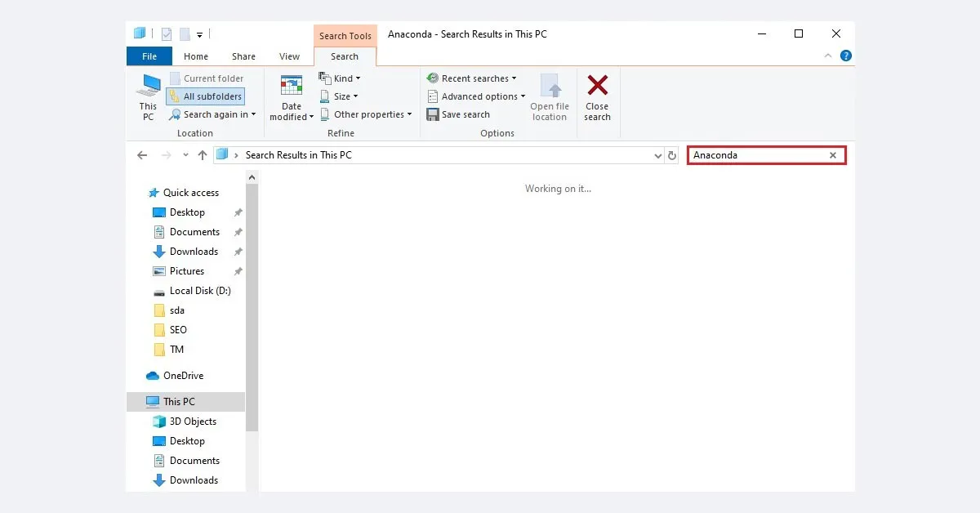Viewport: 980px width, 513px height.
Task: Click the OneDrive icon in the sidebar
Action: point(153,376)
